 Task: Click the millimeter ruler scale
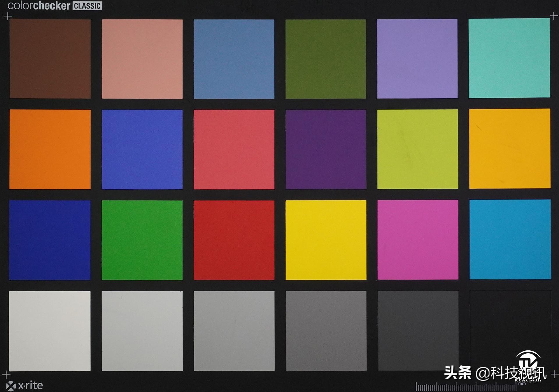pos(466,387)
